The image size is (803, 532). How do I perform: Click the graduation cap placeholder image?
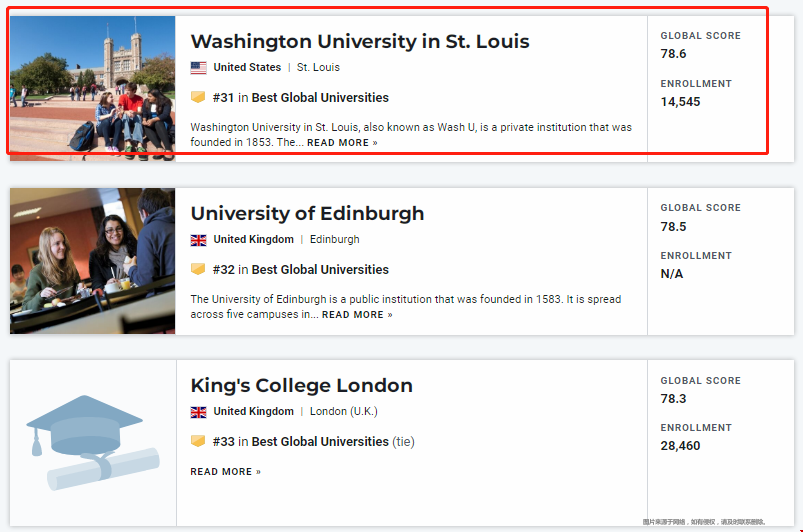(92, 443)
